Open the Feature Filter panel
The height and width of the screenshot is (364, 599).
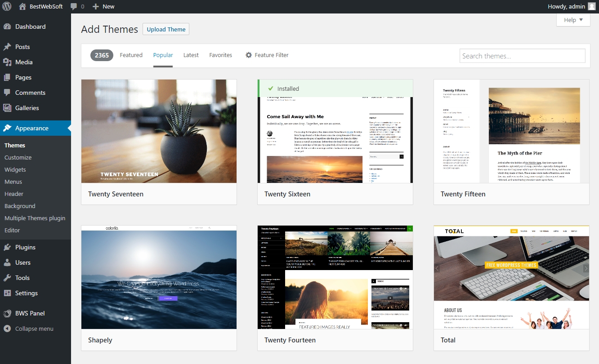pos(267,55)
